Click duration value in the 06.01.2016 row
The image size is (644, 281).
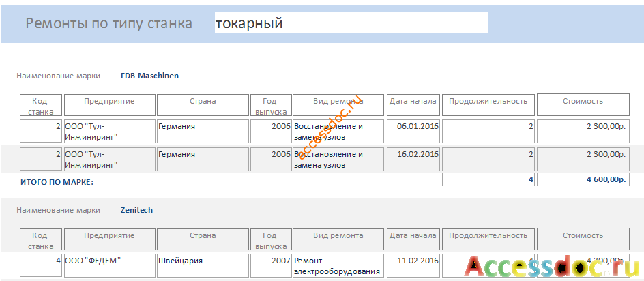488,131
